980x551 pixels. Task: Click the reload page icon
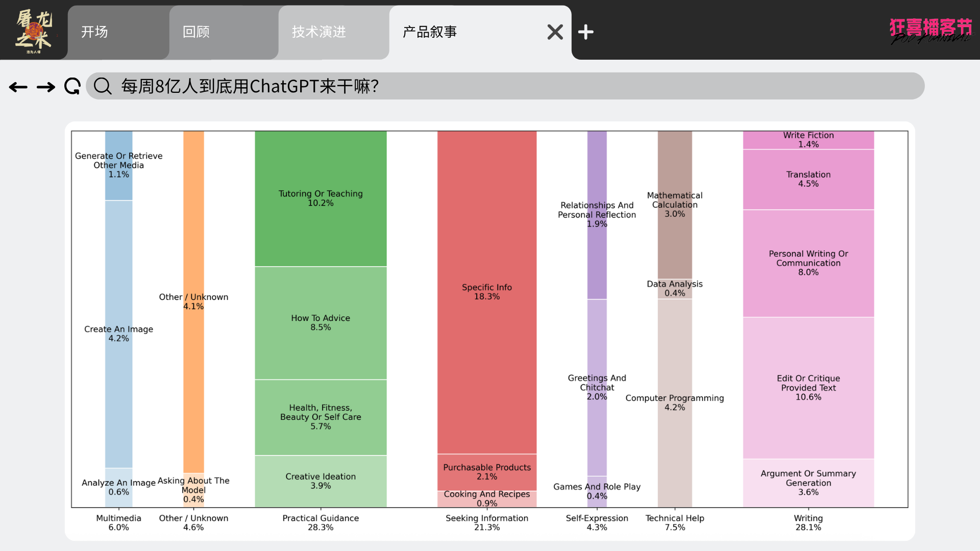72,86
